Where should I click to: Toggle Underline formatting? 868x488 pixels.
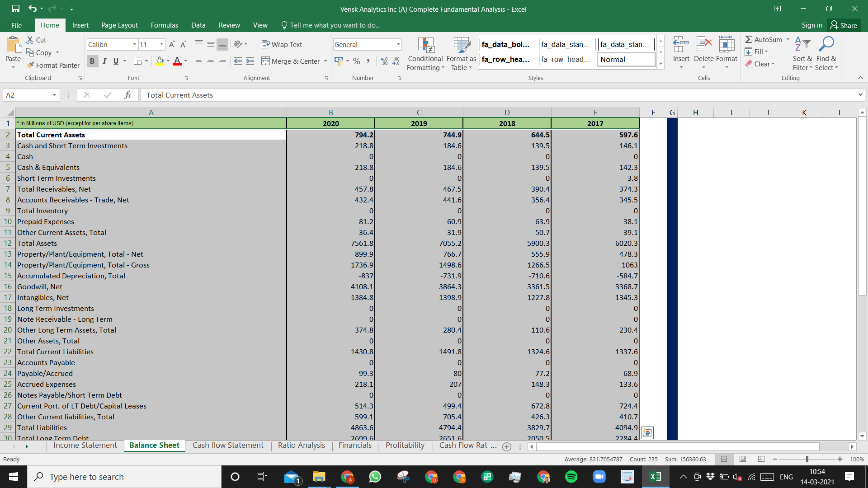coord(116,61)
